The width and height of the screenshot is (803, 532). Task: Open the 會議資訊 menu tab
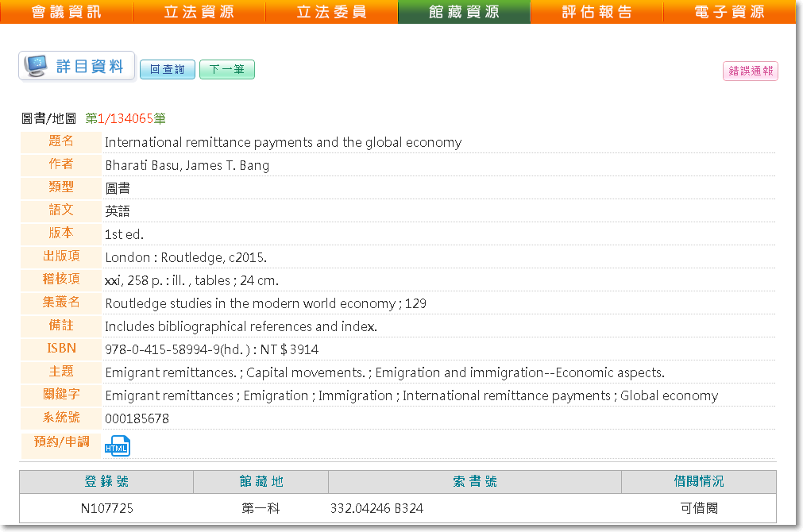pyautogui.click(x=67, y=12)
